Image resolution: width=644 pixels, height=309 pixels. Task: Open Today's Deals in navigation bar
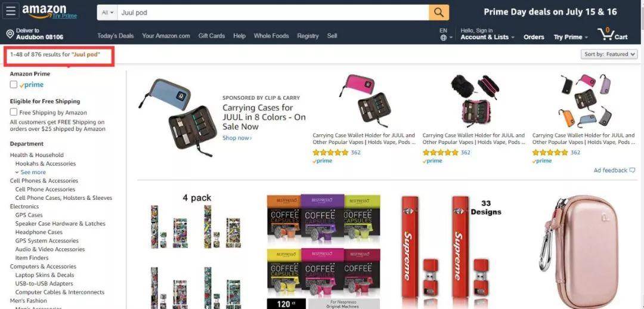pyautogui.click(x=116, y=36)
